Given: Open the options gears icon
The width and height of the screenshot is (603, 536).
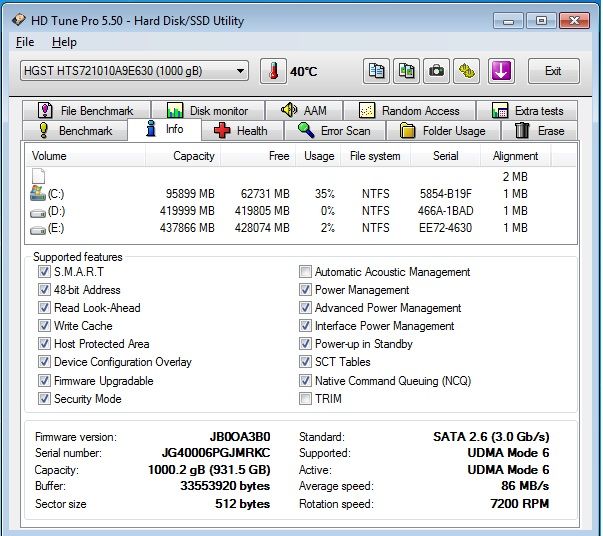Looking at the screenshot, I should pos(466,71).
